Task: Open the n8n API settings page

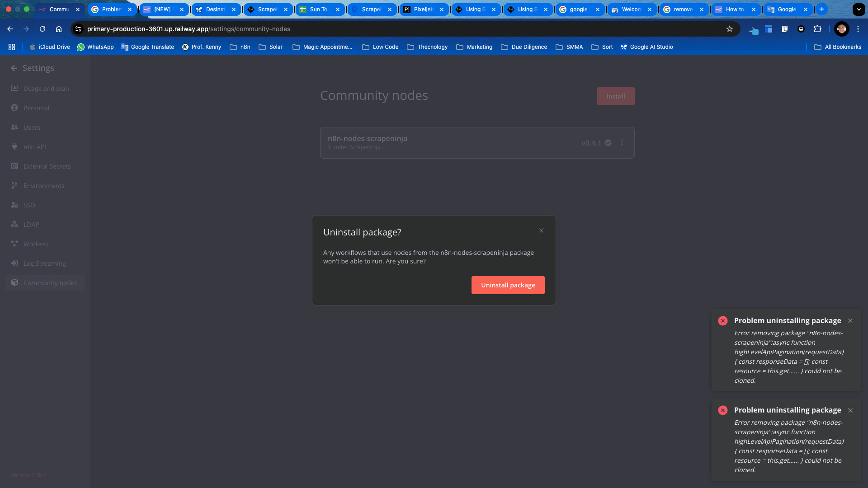Action: (34, 147)
